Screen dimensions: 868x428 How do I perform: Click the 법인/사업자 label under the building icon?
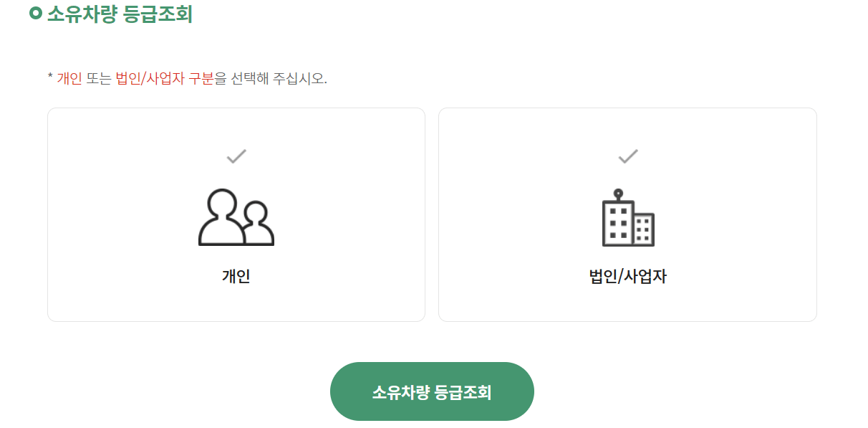[627, 275]
